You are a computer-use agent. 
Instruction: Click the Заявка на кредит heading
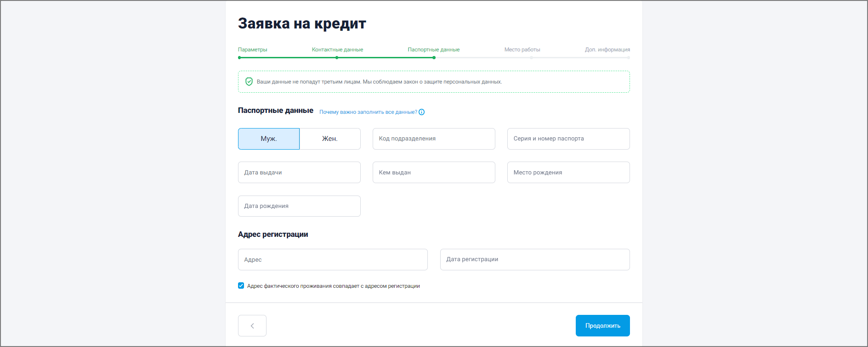click(x=302, y=23)
